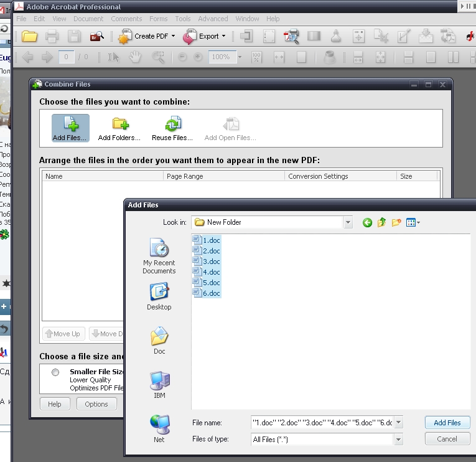
Task: Click the Actual Size 100% icon
Action: (x=256, y=57)
